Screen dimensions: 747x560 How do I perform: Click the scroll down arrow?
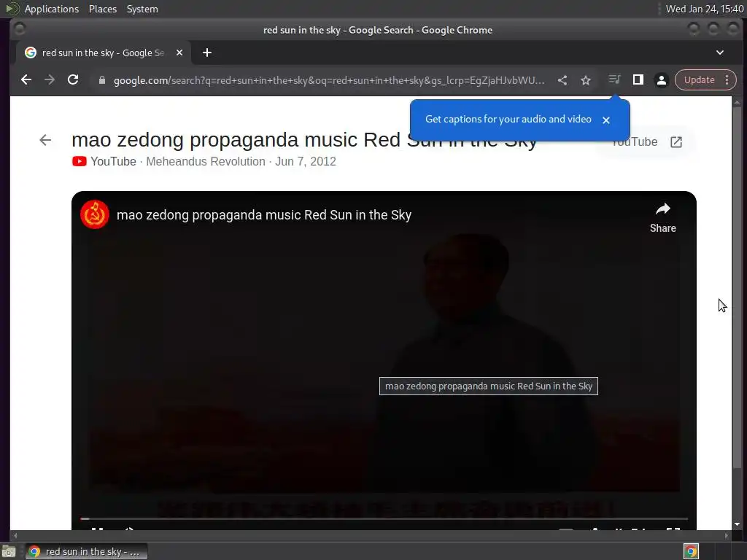click(737, 524)
